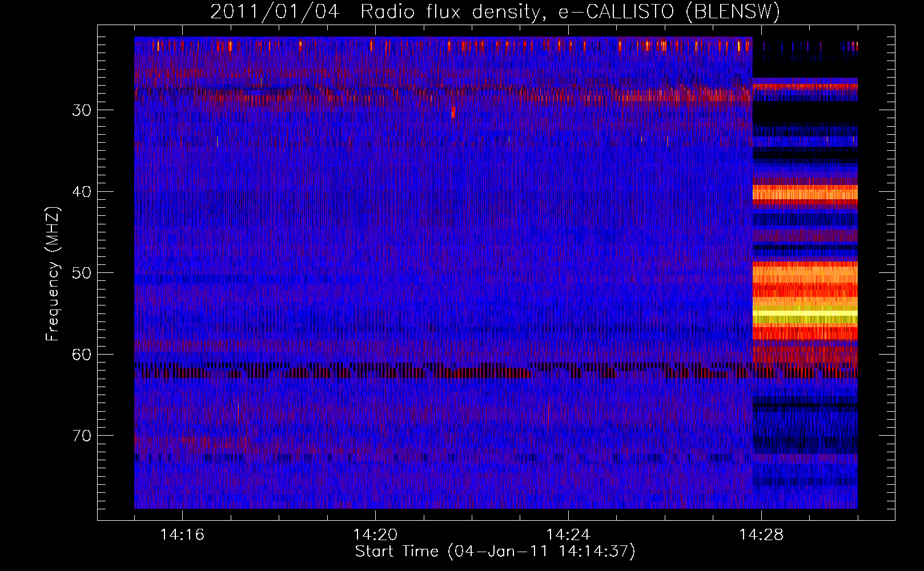Click the 'Frequency (MHZ)' axis label

point(53,274)
